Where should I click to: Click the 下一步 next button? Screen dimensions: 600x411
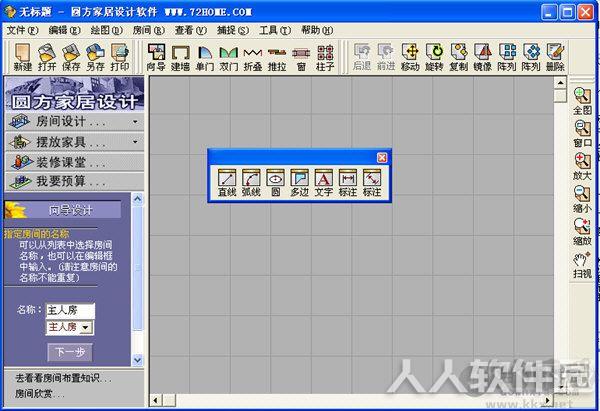[x=70, y=352]
